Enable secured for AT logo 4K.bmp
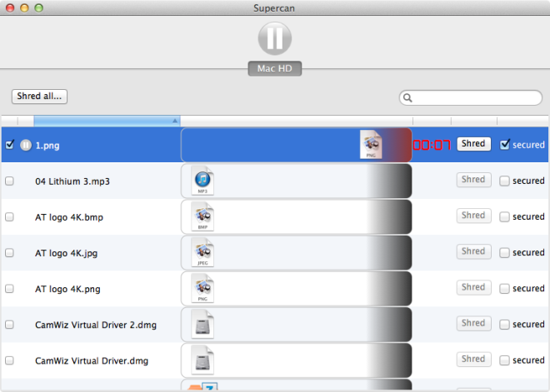The image size is (550, 392). [x=504, y=217]
